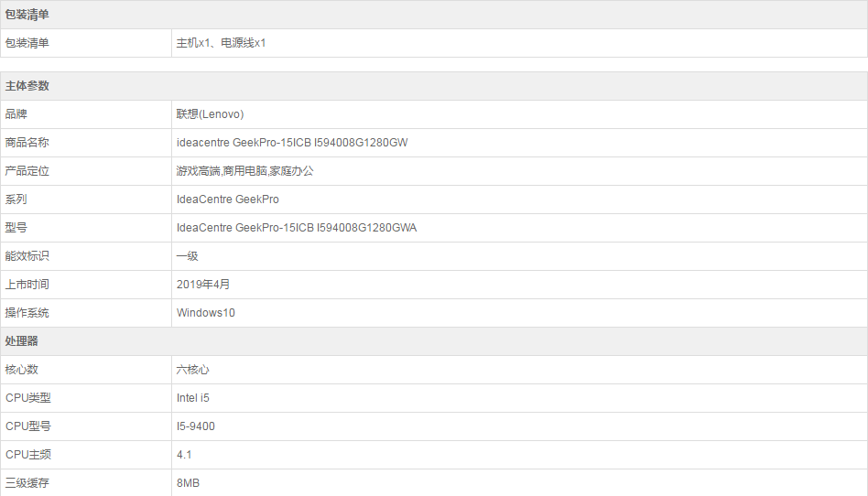Select value ideacentre GeekPro-15ICB I594008G1280GW
Screen dimensions: 868x496
(x=292, y=143)
